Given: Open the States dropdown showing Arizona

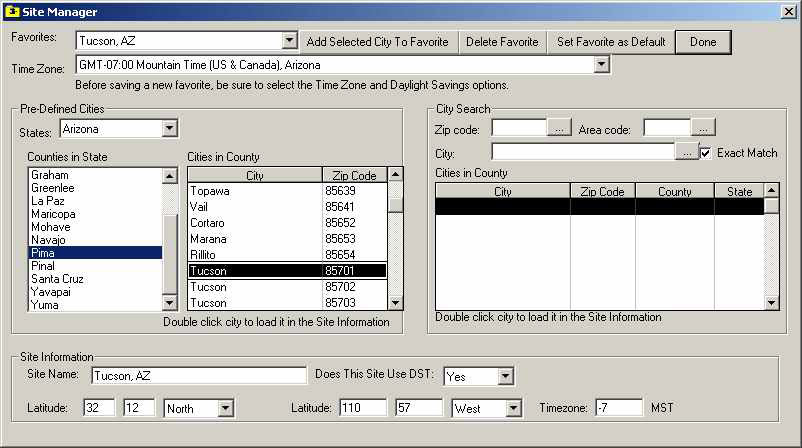Looking at the screenshot, I should coord(169,128).
